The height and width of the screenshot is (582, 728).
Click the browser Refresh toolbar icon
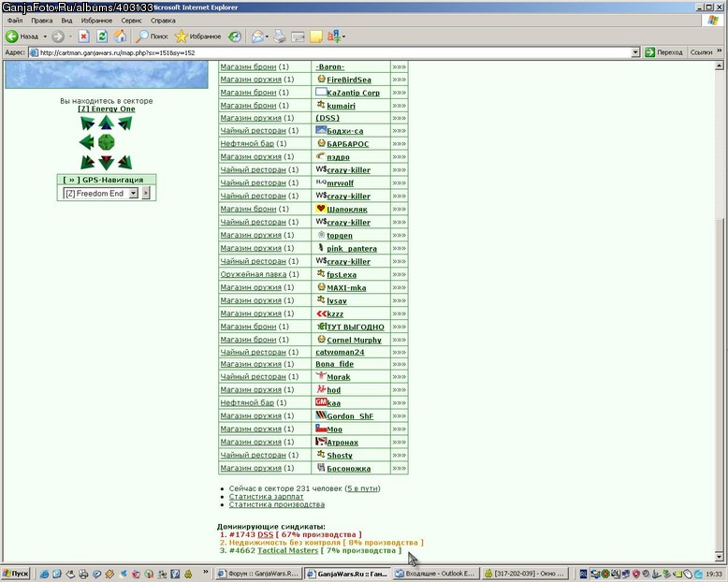click(102, 36)
